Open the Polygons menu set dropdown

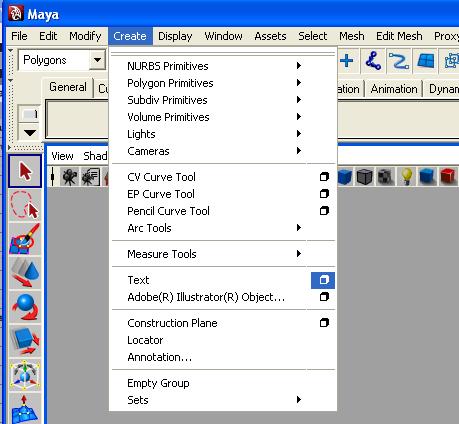97,60
